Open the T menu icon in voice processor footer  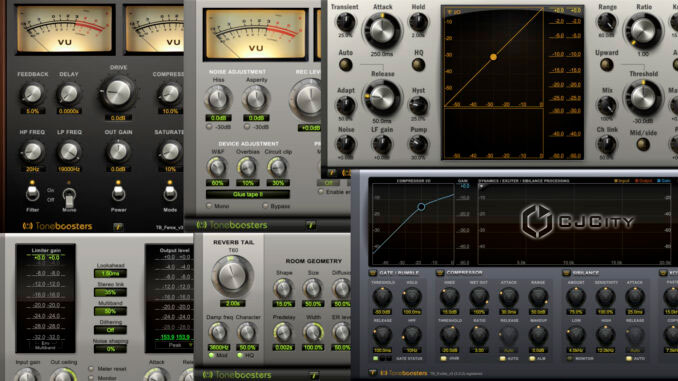click(372, 372)
